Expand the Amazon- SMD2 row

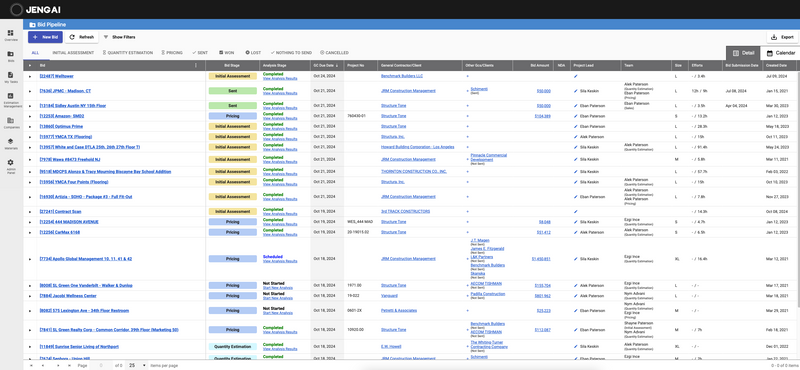pos(30,116)
